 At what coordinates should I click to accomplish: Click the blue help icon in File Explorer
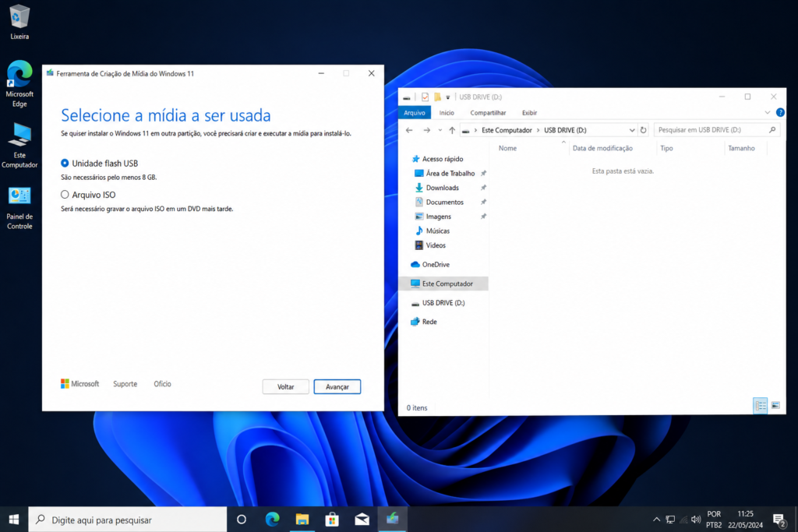coord(779,112)
